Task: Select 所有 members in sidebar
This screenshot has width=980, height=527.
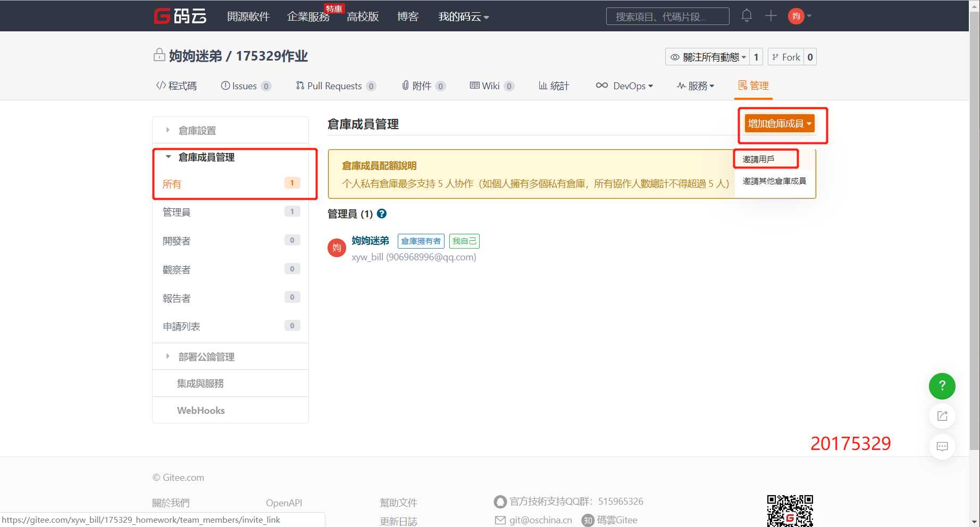Action: pos(230,184)
